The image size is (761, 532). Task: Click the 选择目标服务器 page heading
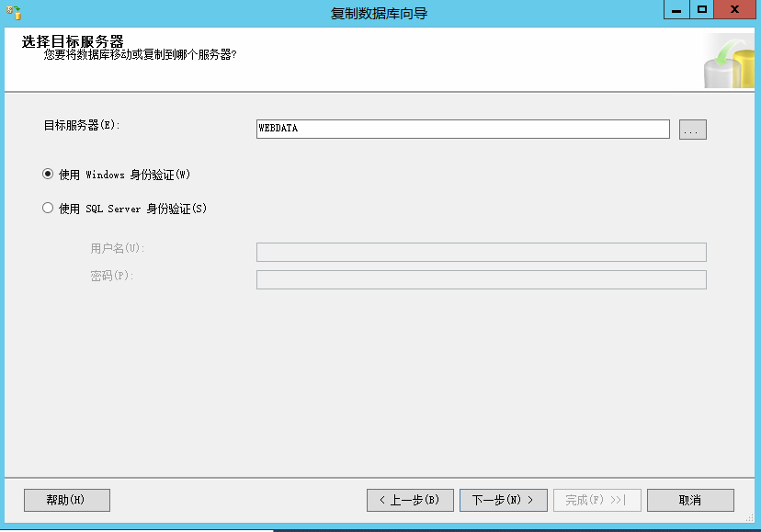73,42
